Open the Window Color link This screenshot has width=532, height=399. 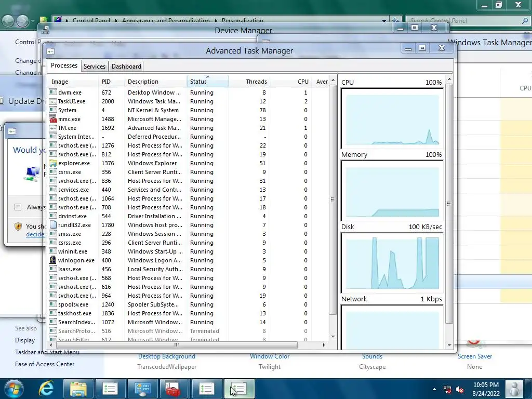point(270,356)
